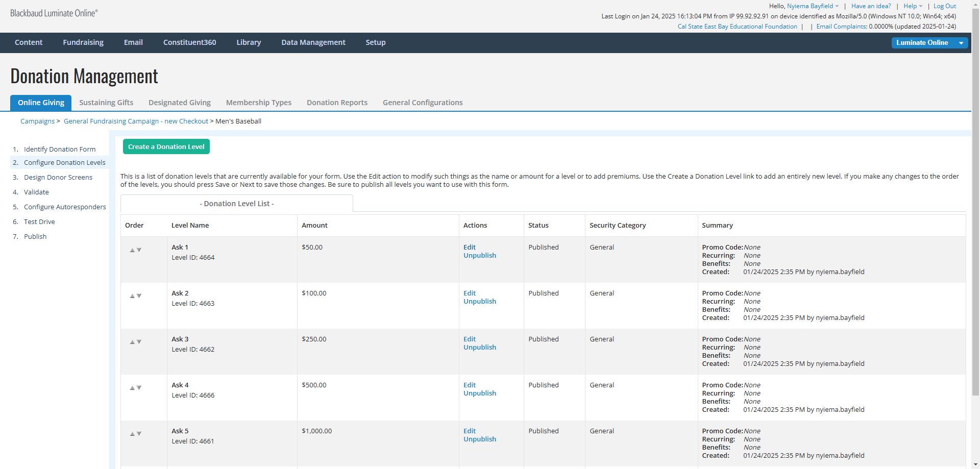The image size is (980, 469).
Task: Go to step Configure Autoresponders
Action: click(x=65, y=207)
